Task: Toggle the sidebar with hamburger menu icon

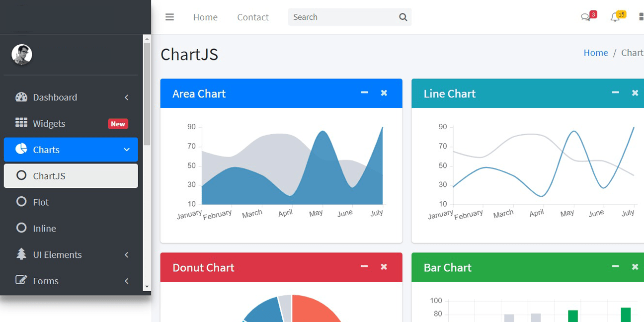Action: tap(169, 17)
